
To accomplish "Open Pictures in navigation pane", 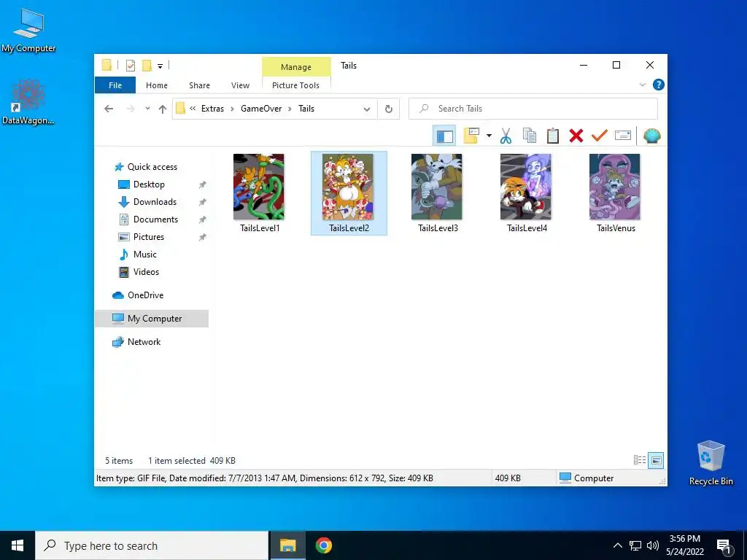I will 149,237.
